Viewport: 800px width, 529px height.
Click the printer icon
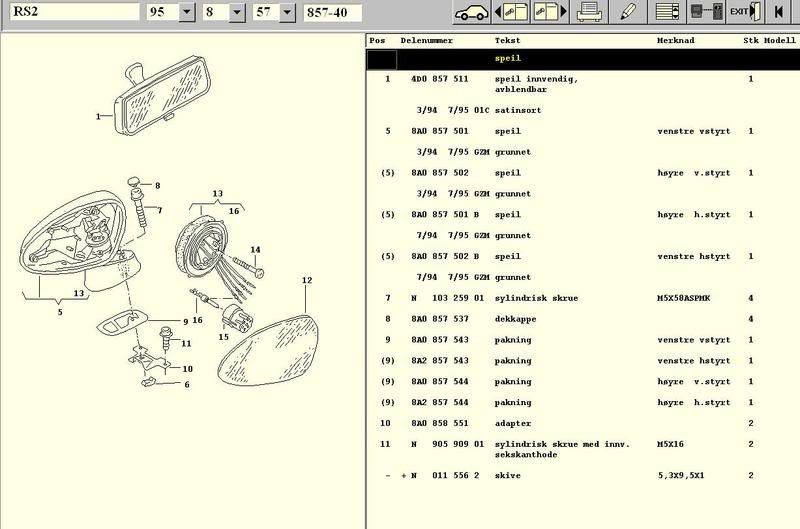coord(591,13)
